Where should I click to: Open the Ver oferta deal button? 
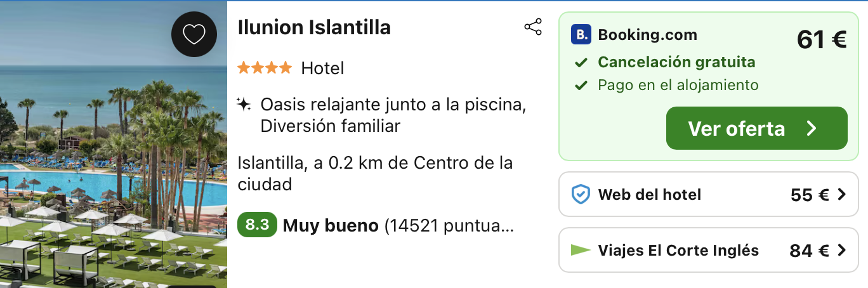(757, 128)
